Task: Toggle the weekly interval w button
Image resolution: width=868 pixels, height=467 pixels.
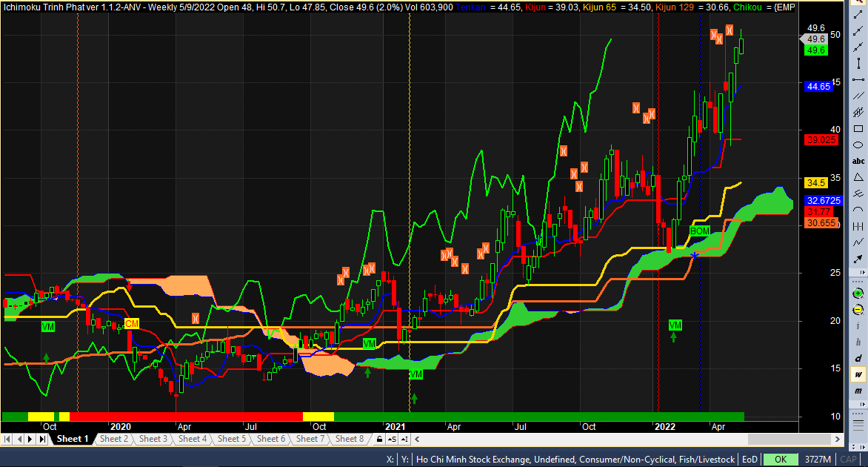Action: pos(858,374)
